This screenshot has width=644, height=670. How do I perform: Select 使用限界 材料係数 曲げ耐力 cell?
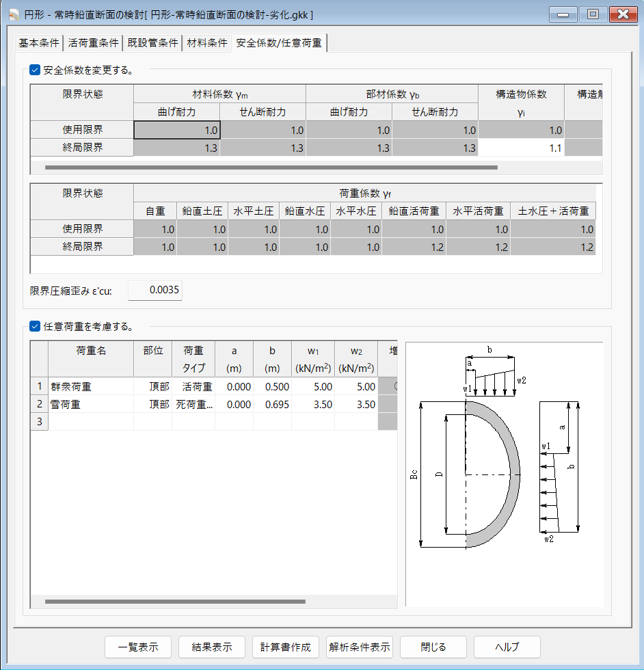click(177, 130)
